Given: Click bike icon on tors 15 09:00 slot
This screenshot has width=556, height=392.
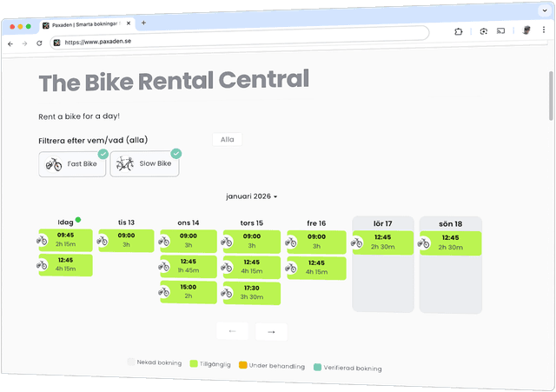Looking at the screenshot, I should click(x=227, y=243).
